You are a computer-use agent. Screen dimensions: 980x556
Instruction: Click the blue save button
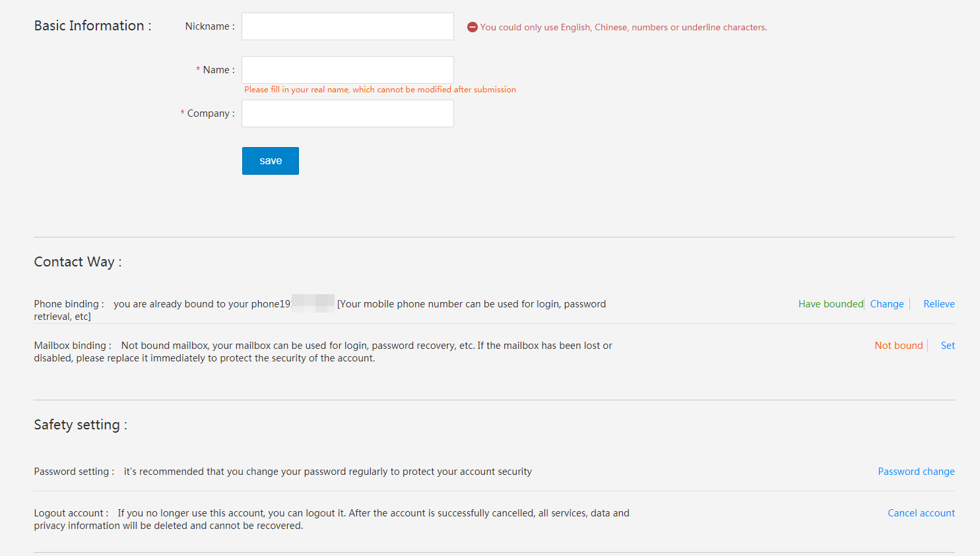(x=271, y=161)
